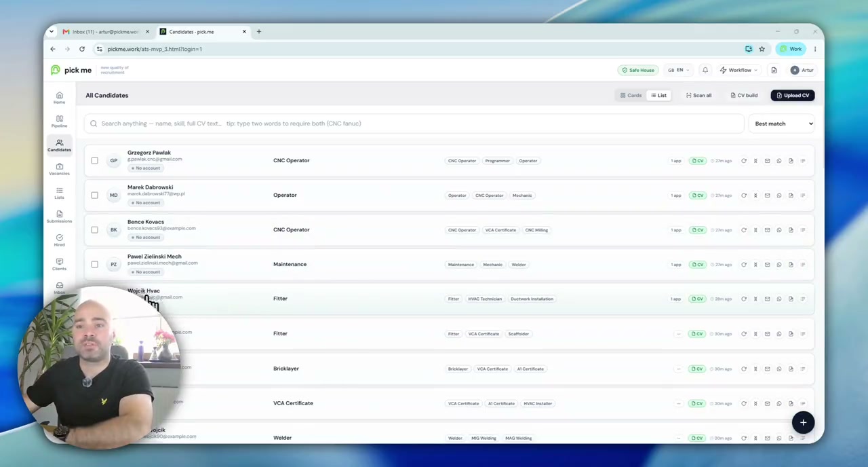Click the Maintenance title of Pawel Zielinski Mech
Image resolution: width=868 pixels, height=467 pixels.
pos(290,265)
